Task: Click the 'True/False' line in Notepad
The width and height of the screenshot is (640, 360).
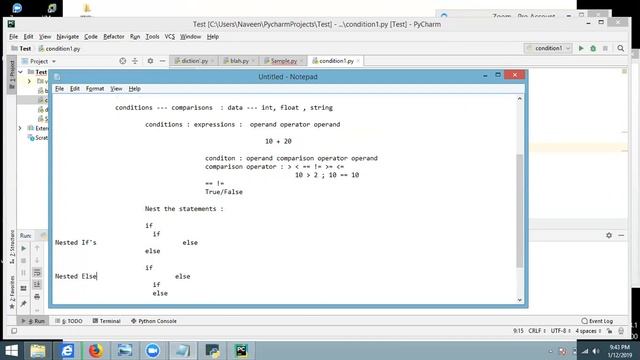Action: pos(224,192)
